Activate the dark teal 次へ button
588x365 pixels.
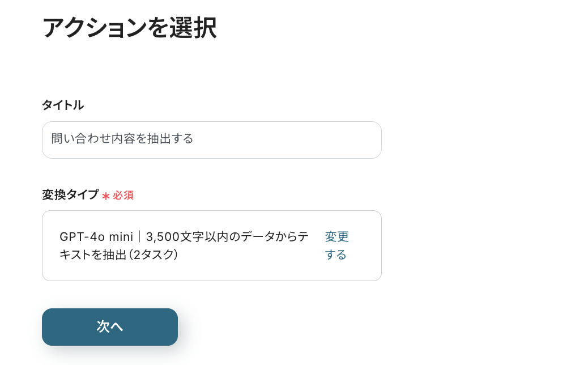point(109,326)
